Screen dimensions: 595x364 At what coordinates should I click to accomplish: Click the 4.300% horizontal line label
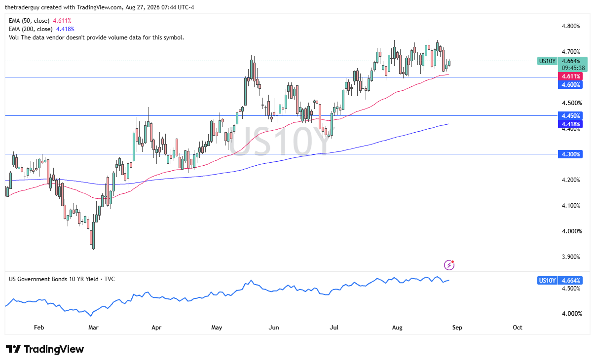[570, 154]
